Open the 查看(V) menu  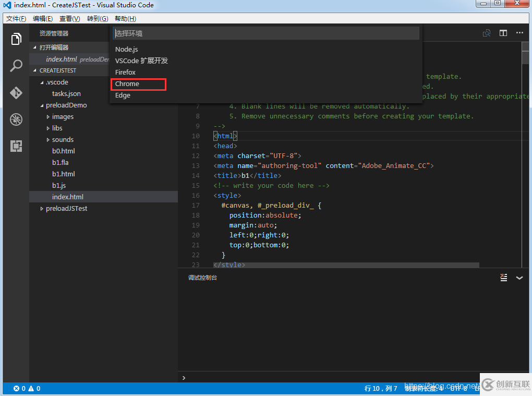click(x=70, y=19)
